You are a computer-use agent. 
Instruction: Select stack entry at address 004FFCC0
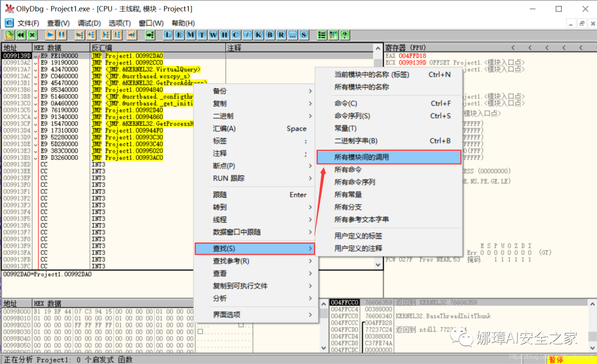pyautogui.click(x=458, y=302)
